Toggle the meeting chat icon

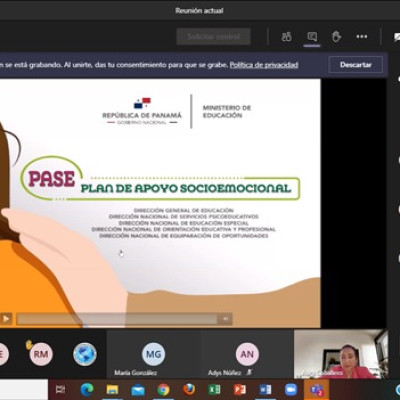pos(312,37)
